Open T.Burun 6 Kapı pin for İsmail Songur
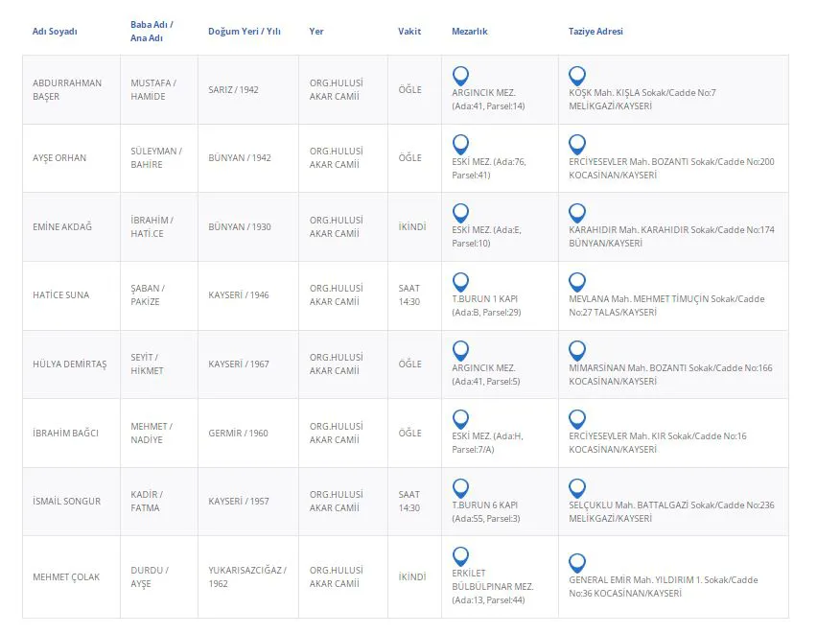The width and height of the screenshot is (840, 634). coord(460,488)
